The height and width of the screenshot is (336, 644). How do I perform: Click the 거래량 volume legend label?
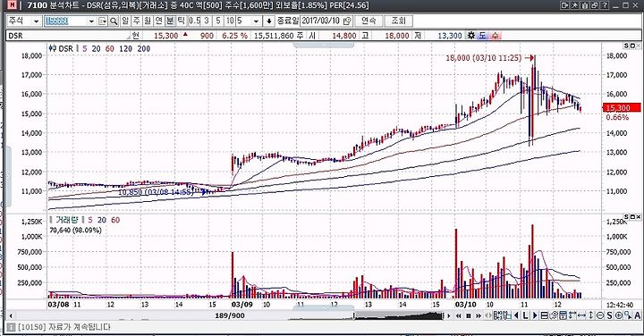click(66, 220)
